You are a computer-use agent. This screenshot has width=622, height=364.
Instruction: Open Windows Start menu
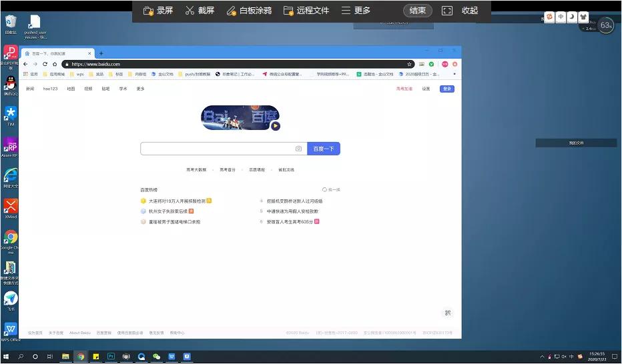[6, 357]
